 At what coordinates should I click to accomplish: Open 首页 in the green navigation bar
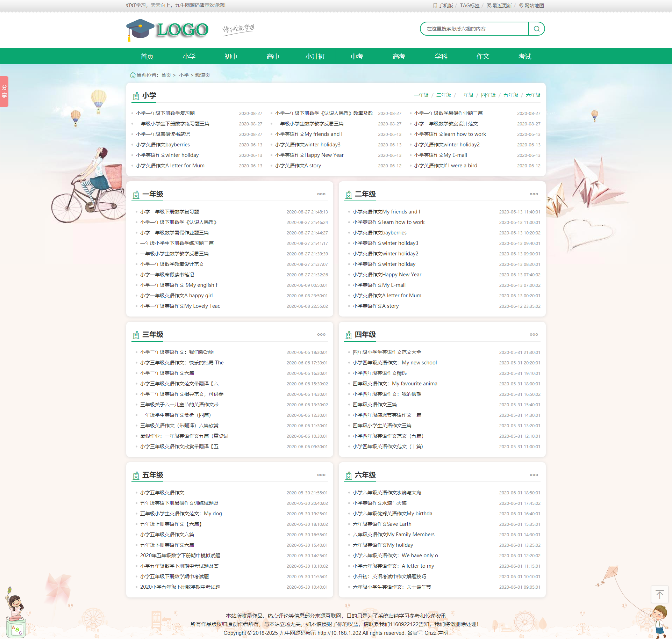click(x=147, y=56)
